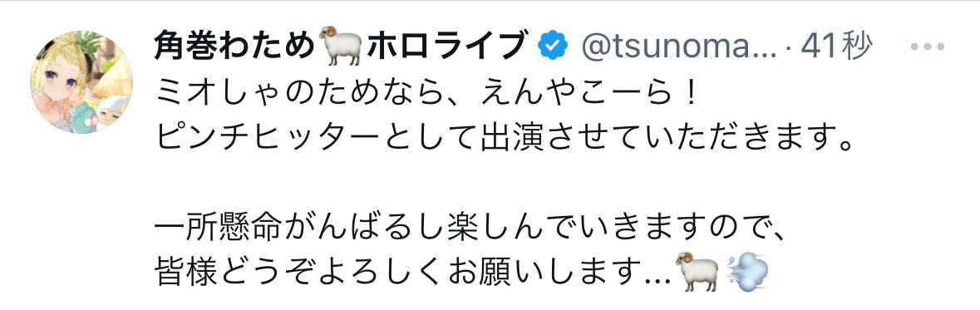The image size is (980, 310).
Task: Click the ホロライブ part of the name
Action: pos(446,46)
